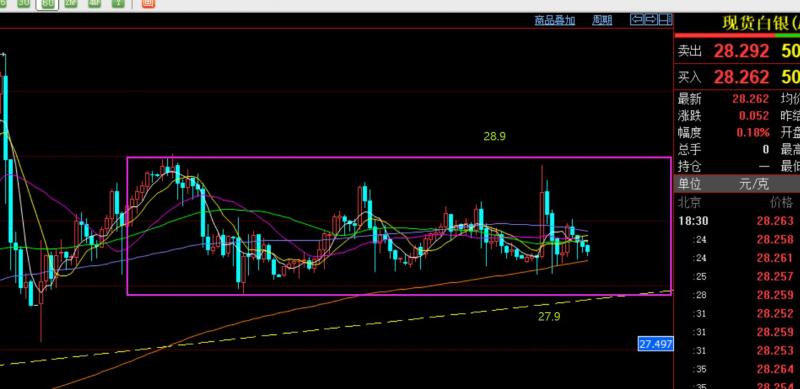Screen dimensions: 800x389
Task: Click the 最新 value 28.262
Action: pyautogui.click(x=751, y=99)
